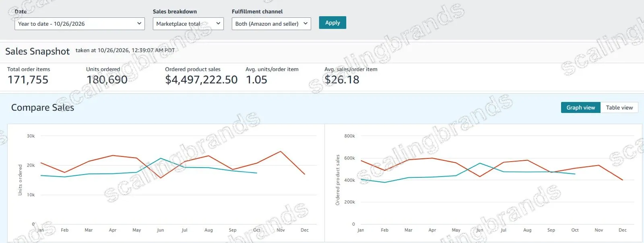Viewport: 644px width, 243px height.
Task: Click 400k label on sales chart
Action: coord(349,180)
